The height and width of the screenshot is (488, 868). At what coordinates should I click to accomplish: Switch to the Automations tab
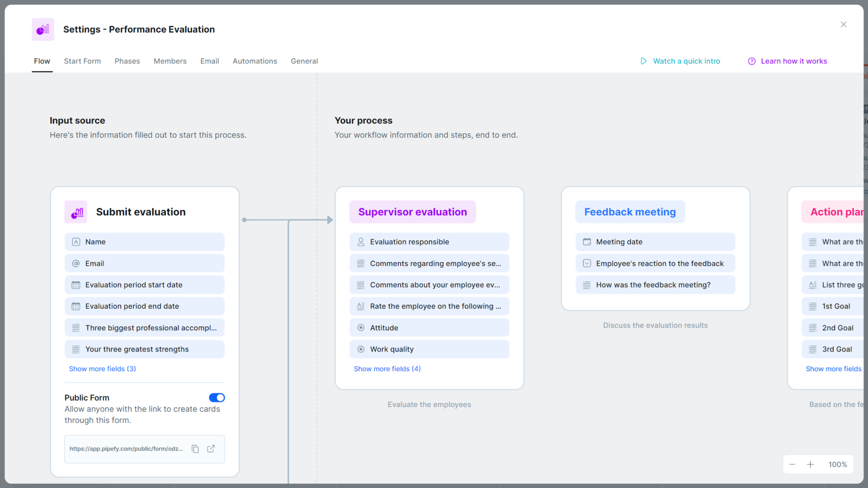(255, 61)
